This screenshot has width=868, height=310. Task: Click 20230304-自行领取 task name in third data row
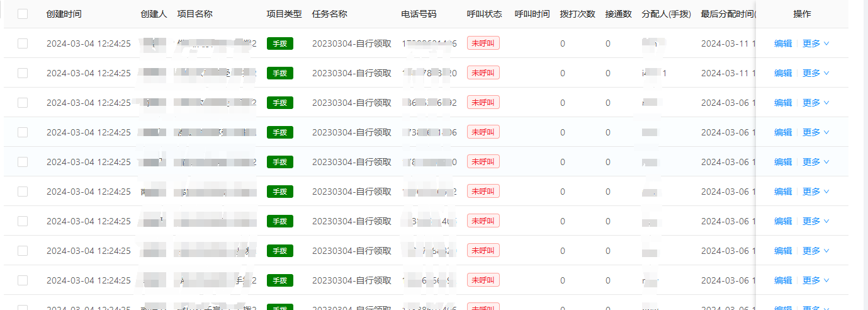352,103
